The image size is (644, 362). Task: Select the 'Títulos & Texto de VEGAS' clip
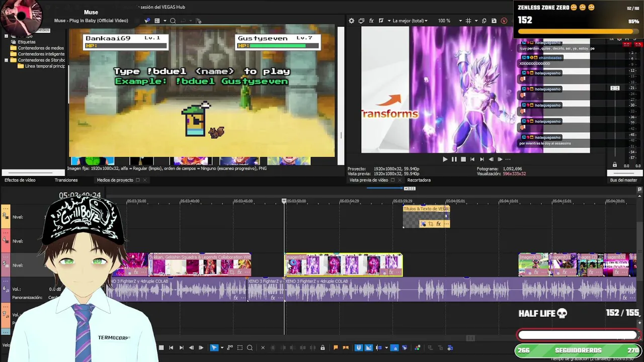click(x=426, y=216)
